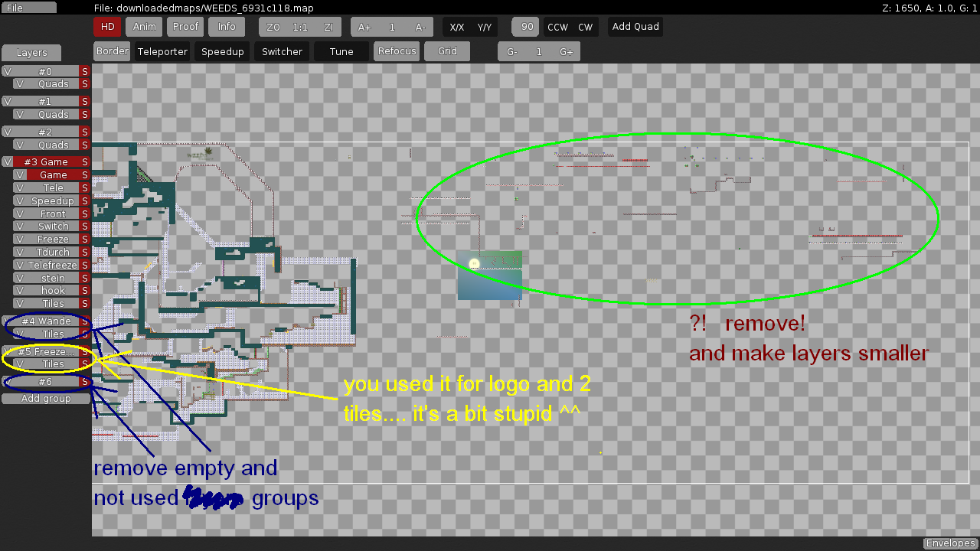
Task: Increase animation speed with A+
Action: click(x=364, y=27)
